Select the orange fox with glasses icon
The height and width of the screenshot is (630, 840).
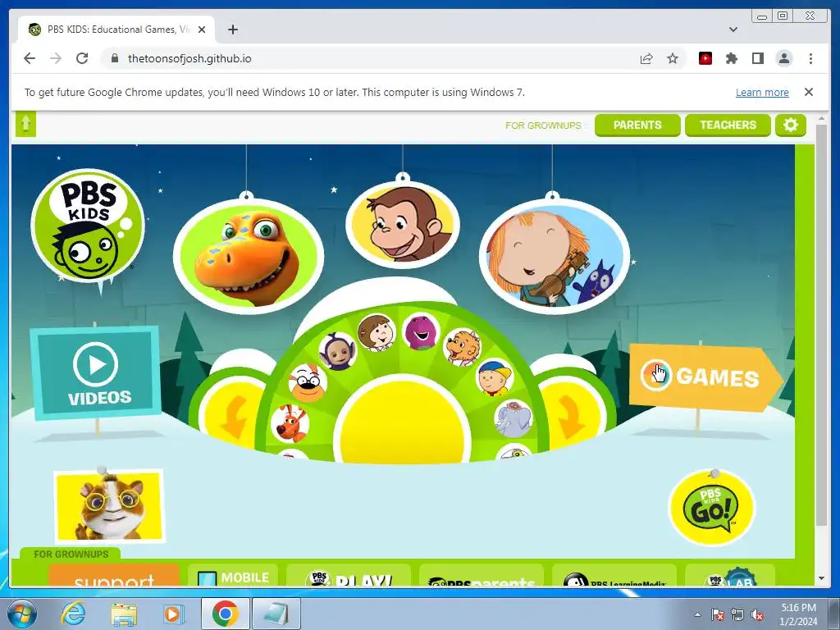(x=308, y=382)
